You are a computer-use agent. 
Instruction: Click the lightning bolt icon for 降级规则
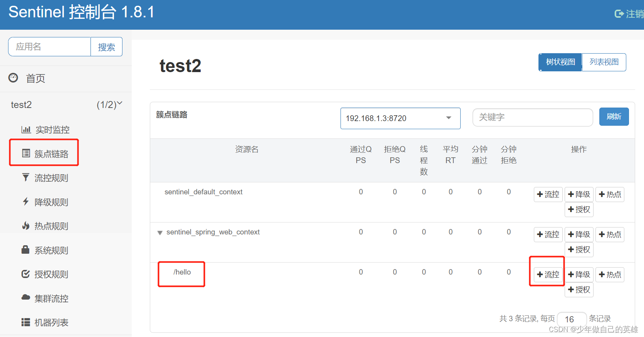[25, 201]
